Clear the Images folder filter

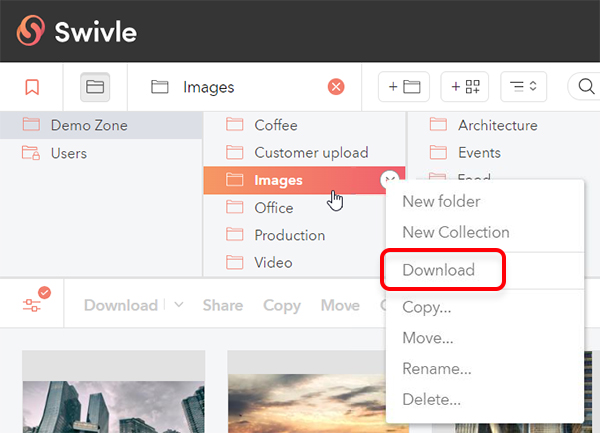click(336, 87)
